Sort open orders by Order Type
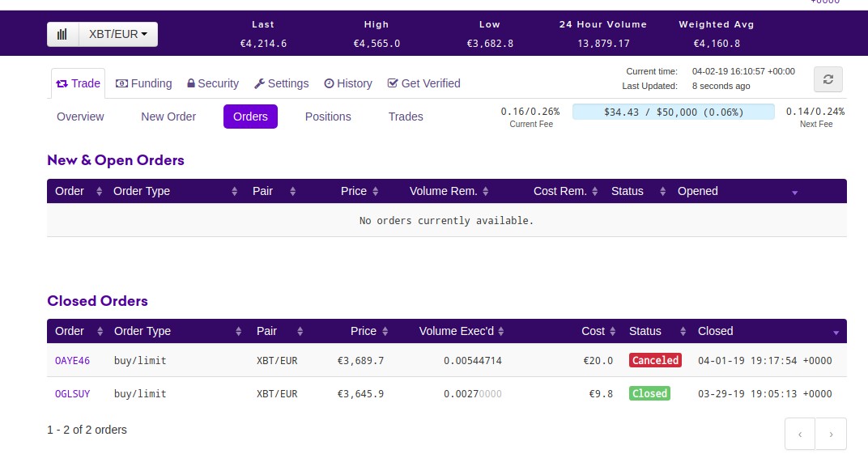The height and width of the screenshot is (458, 868). coord(175,192)
